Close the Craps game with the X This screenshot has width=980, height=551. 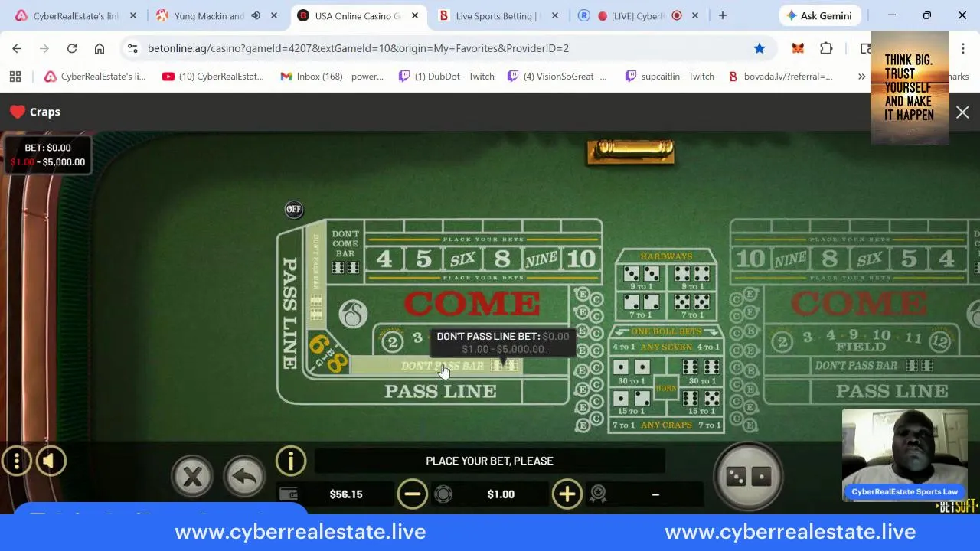(962, 112)
